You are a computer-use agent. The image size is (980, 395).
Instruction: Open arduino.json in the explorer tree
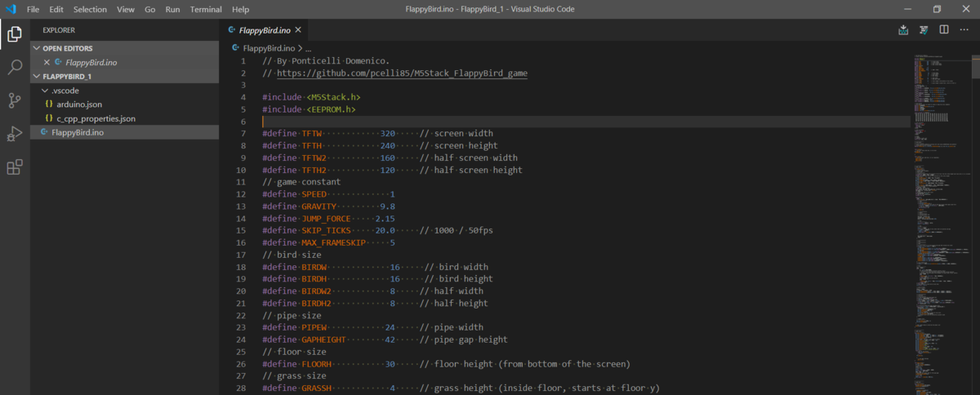79,104
